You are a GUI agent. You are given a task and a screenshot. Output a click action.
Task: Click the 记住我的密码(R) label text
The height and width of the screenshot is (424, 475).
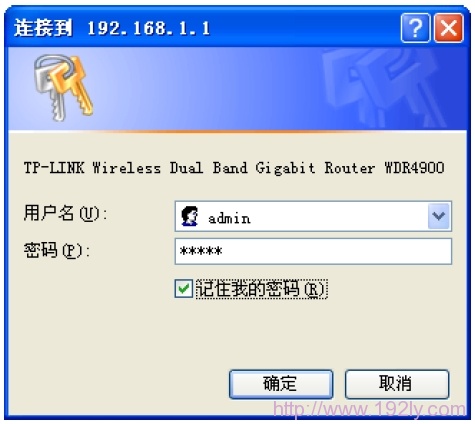pos(261,289)
